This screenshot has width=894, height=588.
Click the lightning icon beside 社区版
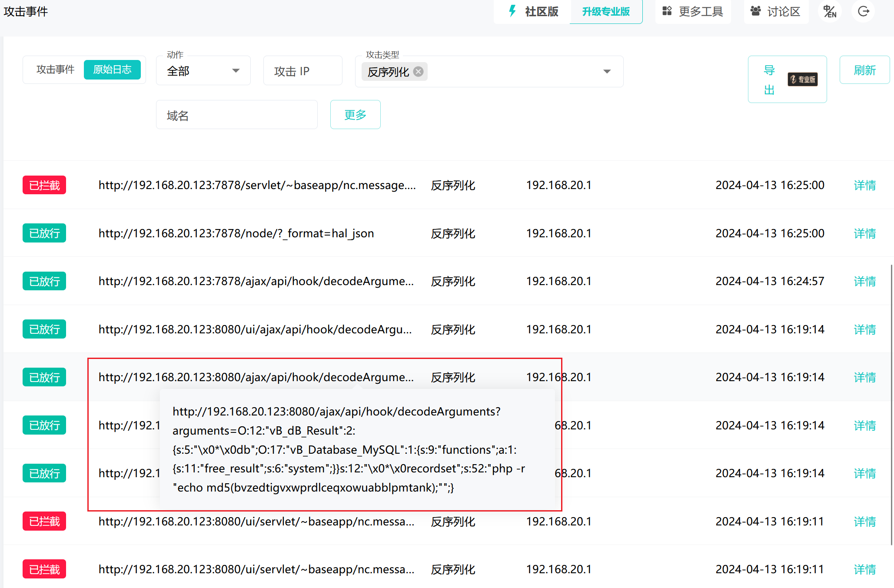point(512,11)
